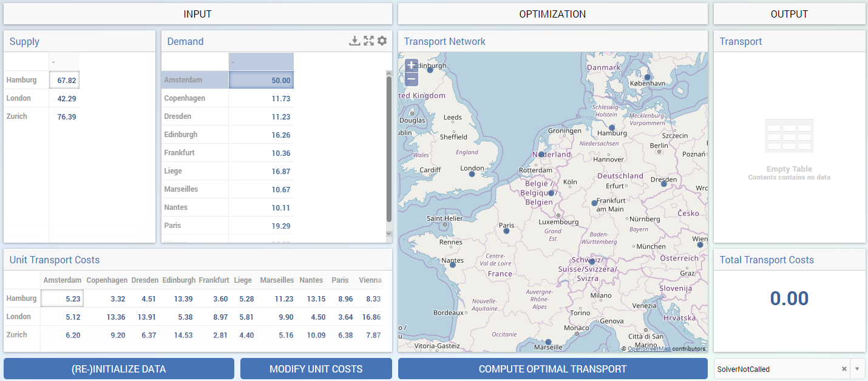This screenshot has height=381, width=868.
Task: Click the MODIFY UNIT COSTS button
Action: point(316,369)
